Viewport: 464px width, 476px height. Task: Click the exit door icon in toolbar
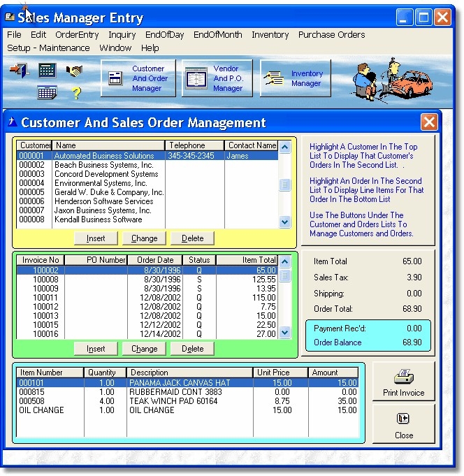point(20,71)
